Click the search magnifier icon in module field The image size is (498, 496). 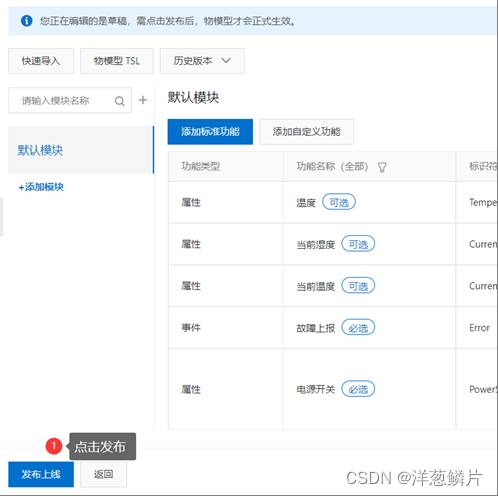tap(119, 101)
